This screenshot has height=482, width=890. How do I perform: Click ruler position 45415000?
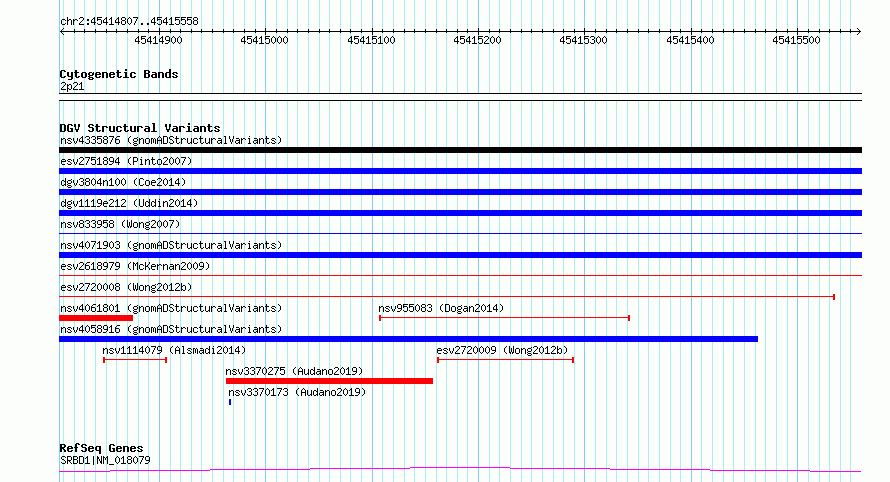coord(265,40)
